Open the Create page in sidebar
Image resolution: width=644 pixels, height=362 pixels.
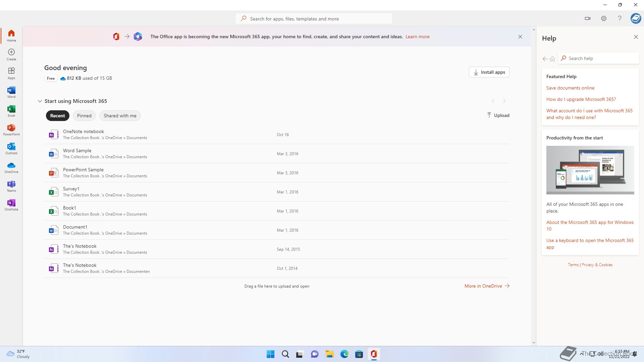pyautogui.click(x=11, y=55)
